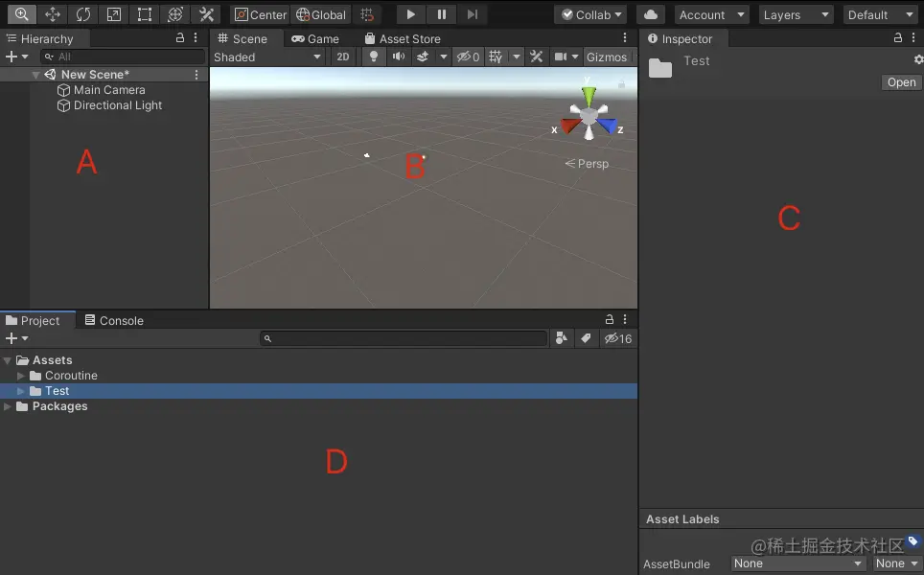
Task: Click Open button in Inspector
Action: (901, 82)
